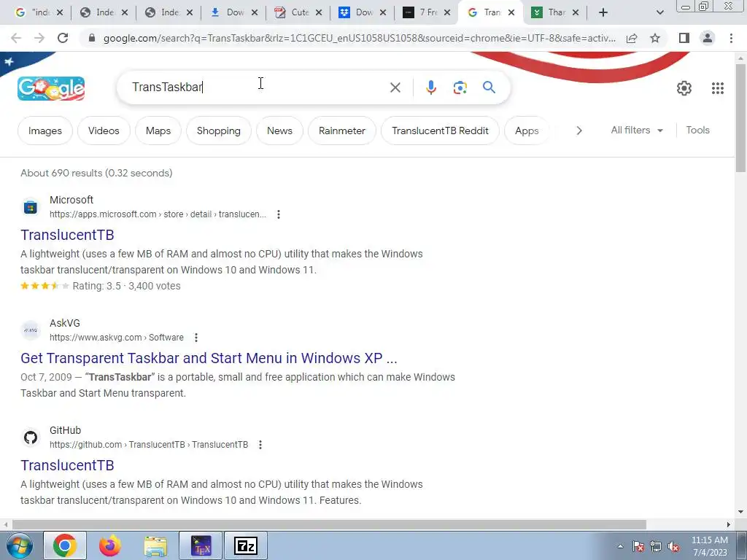Open Microsoft Store TranslucentTB result

pos(67,235)
